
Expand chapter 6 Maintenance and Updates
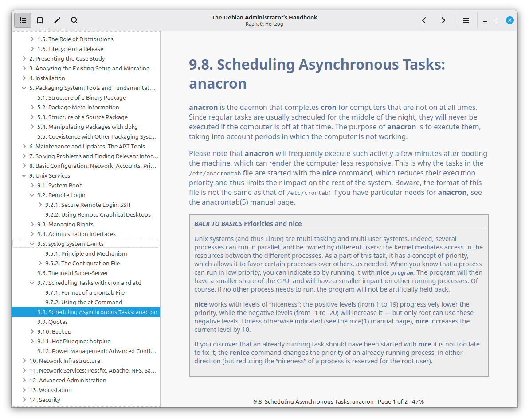coord(24,146)
